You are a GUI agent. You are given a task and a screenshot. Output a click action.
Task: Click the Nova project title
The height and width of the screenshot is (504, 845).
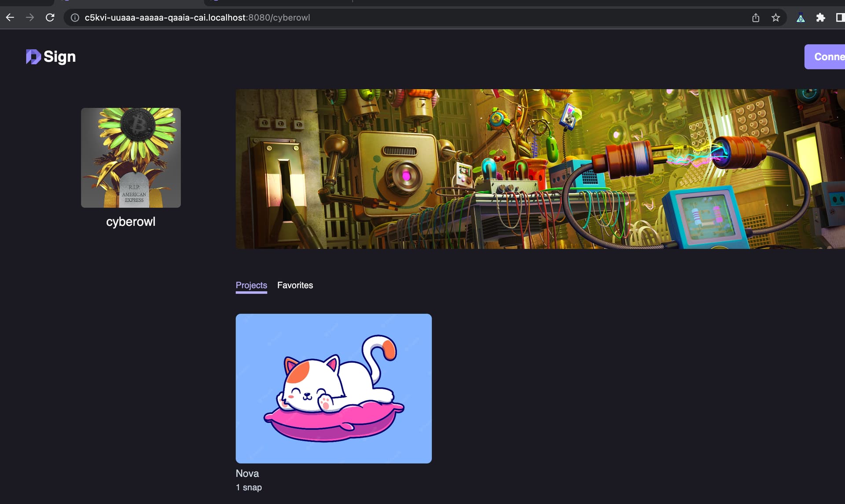click(247, 474)
